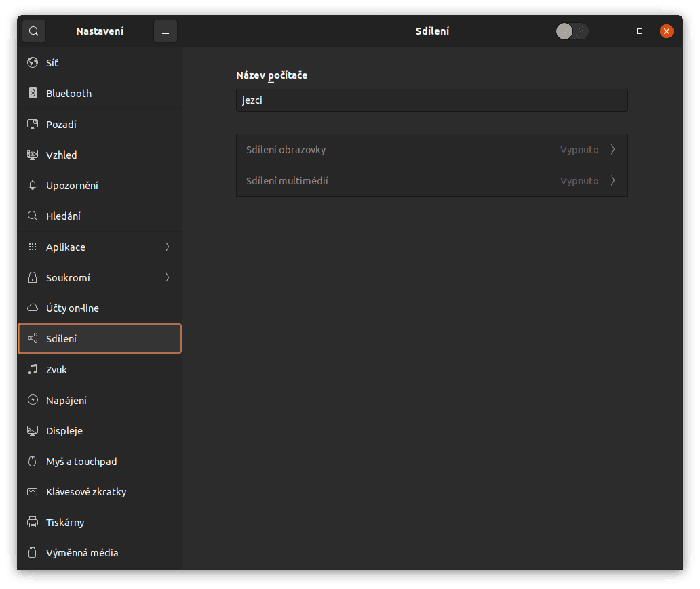Click the Název počítače text field
Screen dimensions: 700x589
click(x=431, y=100)
